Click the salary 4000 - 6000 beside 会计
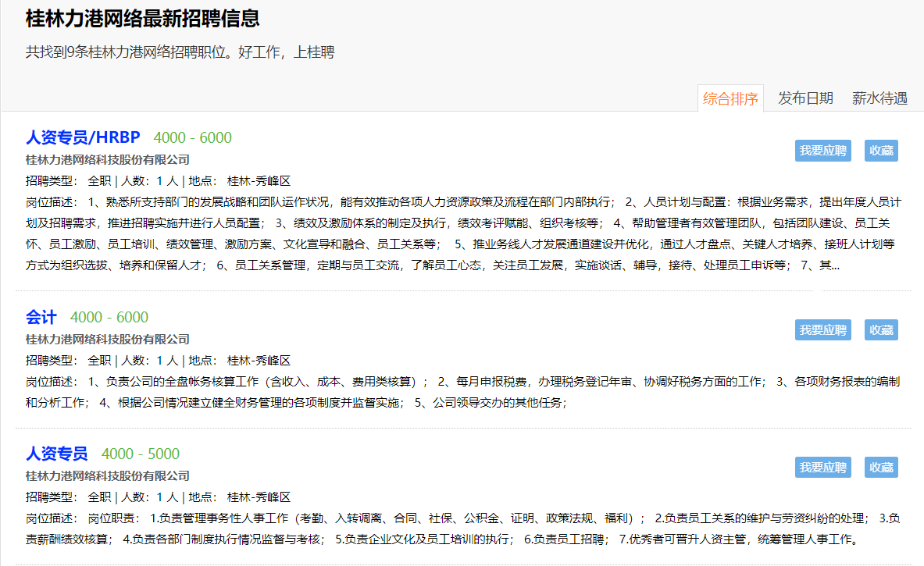The image size is (924, 566). click(109, 318)
